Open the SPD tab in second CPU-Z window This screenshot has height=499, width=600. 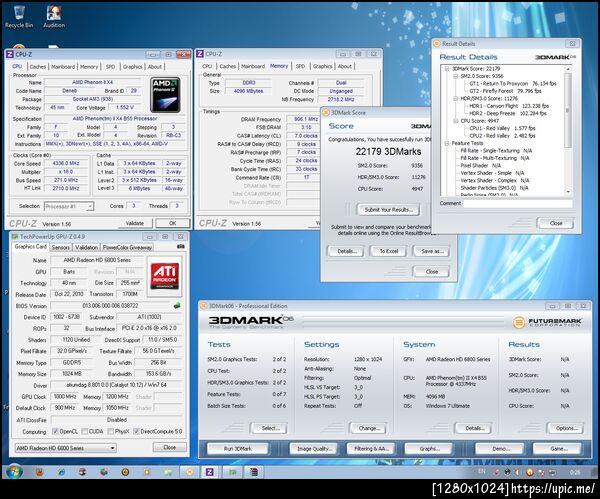pos(300,66)
